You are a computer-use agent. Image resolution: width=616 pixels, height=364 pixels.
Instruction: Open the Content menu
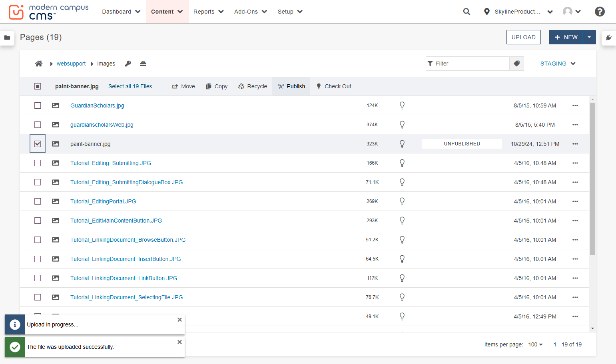pyautogui.click(x=167, y=12)
